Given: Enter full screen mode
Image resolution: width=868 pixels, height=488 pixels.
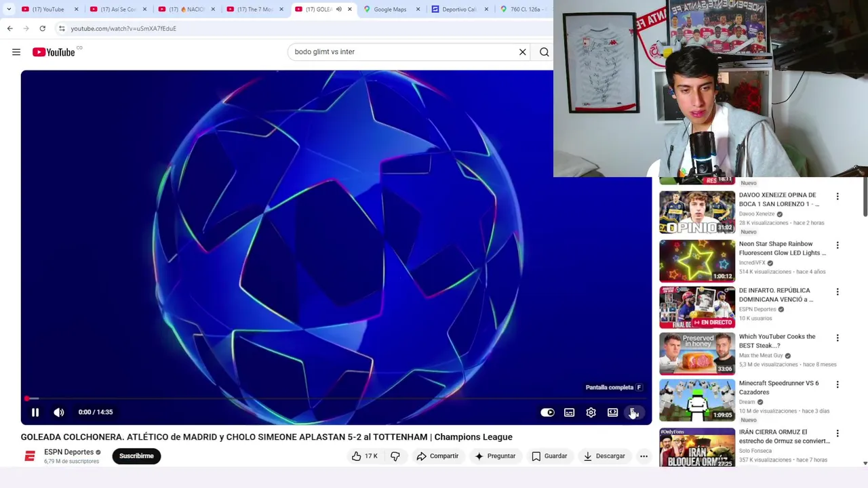Looking at the screenshot, I should pyautogui.click(x=633, y=412).
